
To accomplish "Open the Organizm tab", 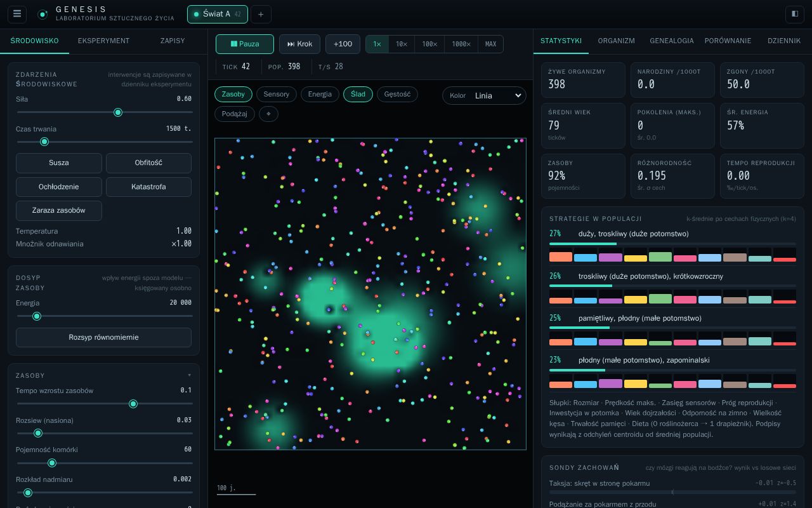I will pos(616,41).
